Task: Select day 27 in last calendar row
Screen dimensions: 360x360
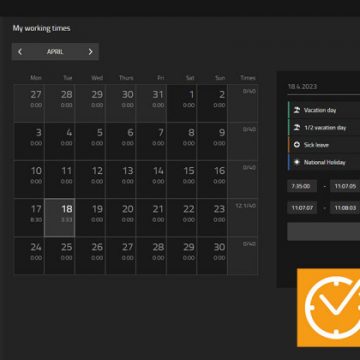Action: (x=121, y=256)
